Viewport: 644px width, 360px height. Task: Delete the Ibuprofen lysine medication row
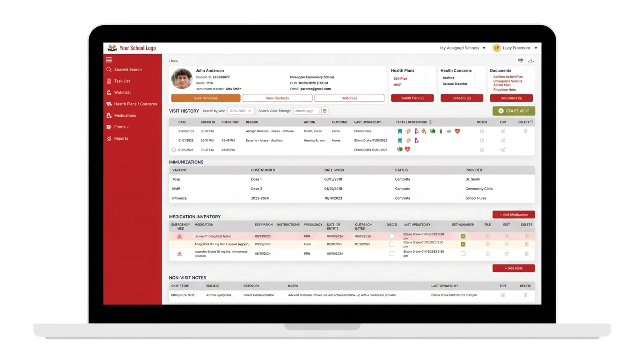[527, 253]
